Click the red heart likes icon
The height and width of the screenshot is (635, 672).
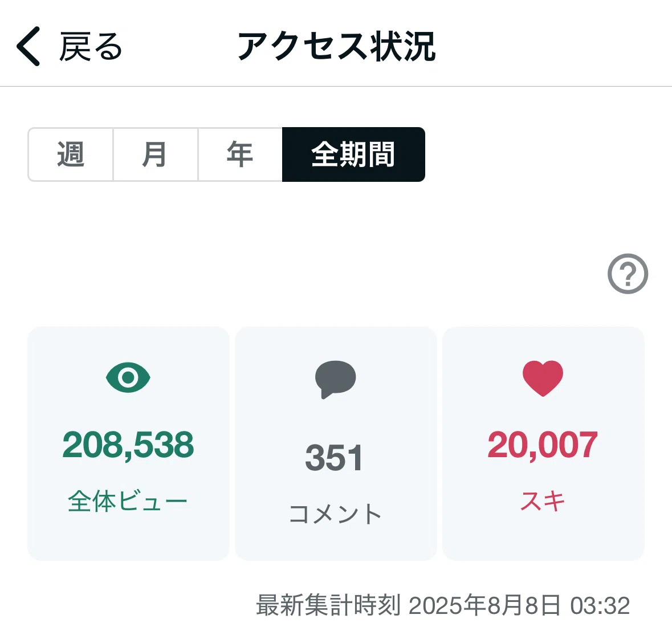tap(543, 378)
